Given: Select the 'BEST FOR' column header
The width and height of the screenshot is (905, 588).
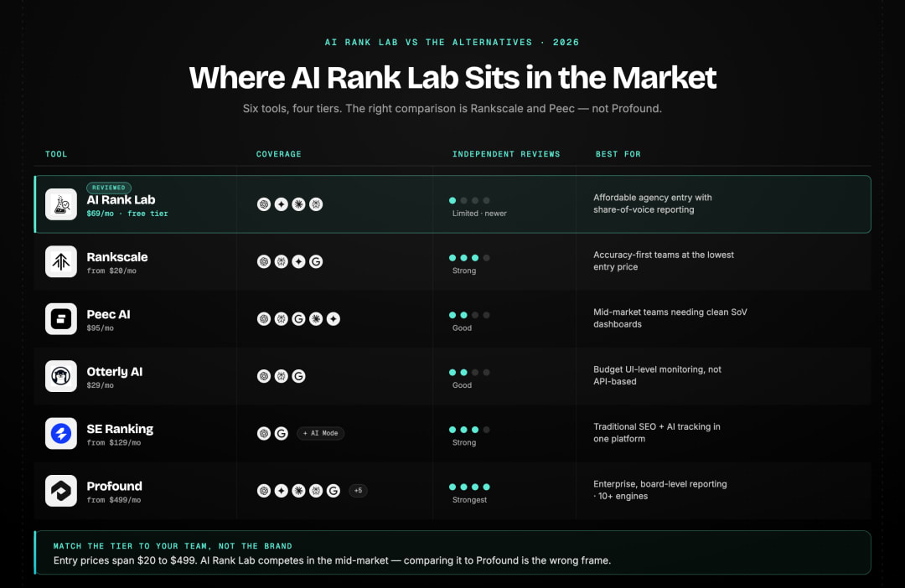Looking at the screenshot, I should 618,154.
